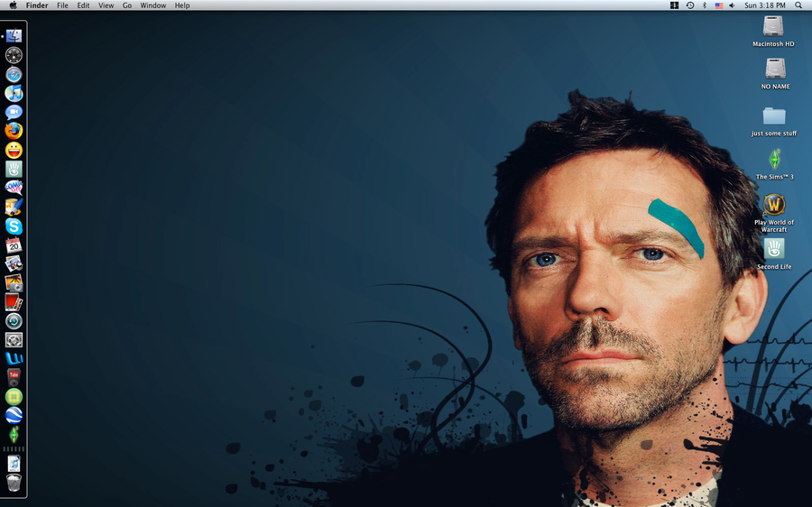Open iCal calendar icon in dock
The width and height of the screenshot is (812, 507).
14,245
